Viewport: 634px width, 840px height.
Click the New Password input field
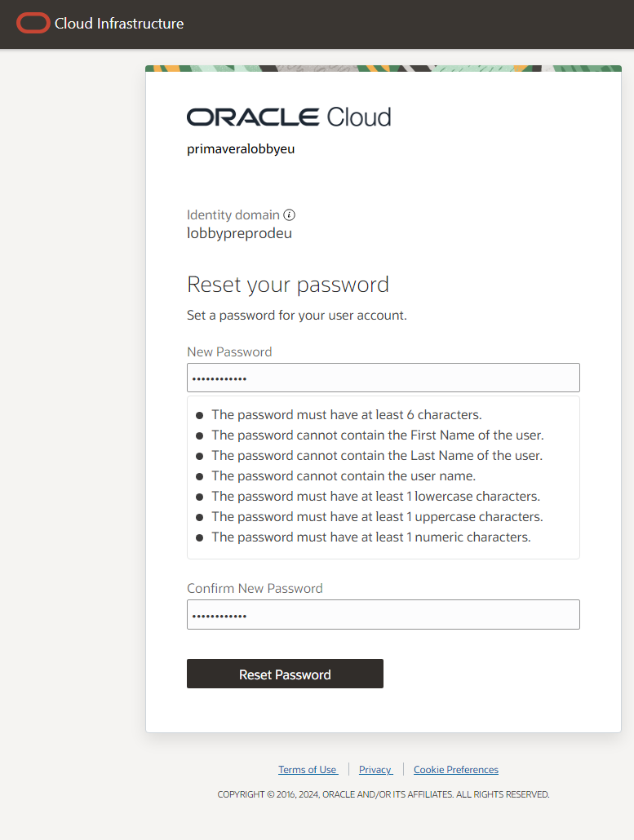384,378
